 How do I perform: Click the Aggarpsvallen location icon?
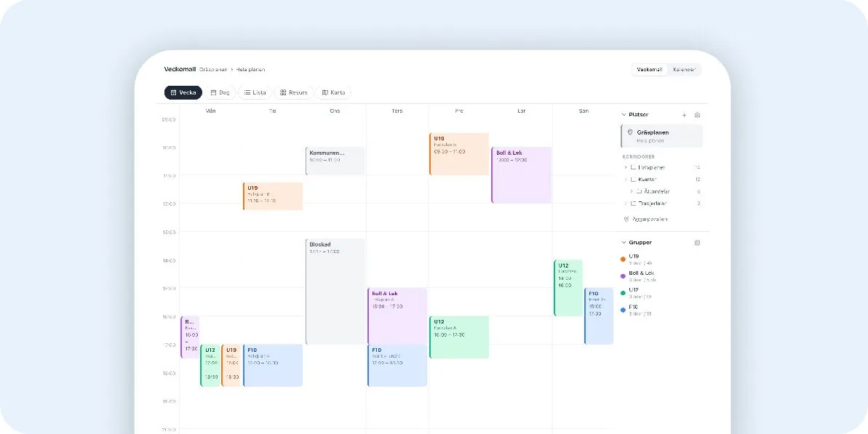pos(626,219)
